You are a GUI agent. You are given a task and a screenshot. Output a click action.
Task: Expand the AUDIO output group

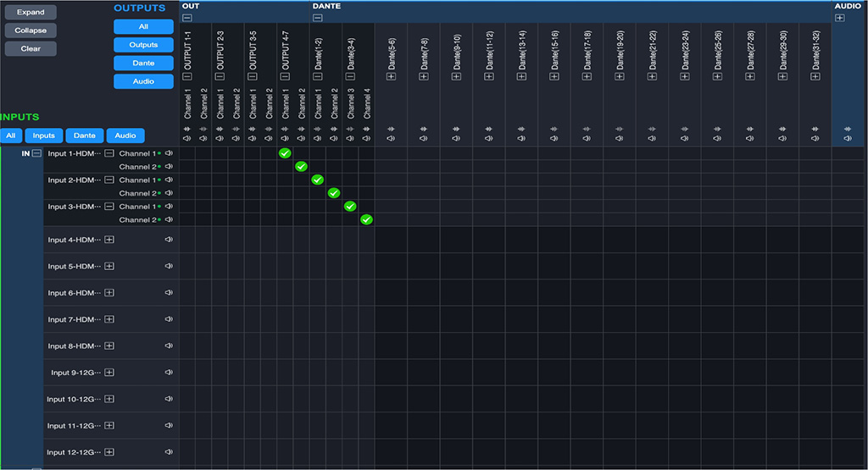click(839, 18)
